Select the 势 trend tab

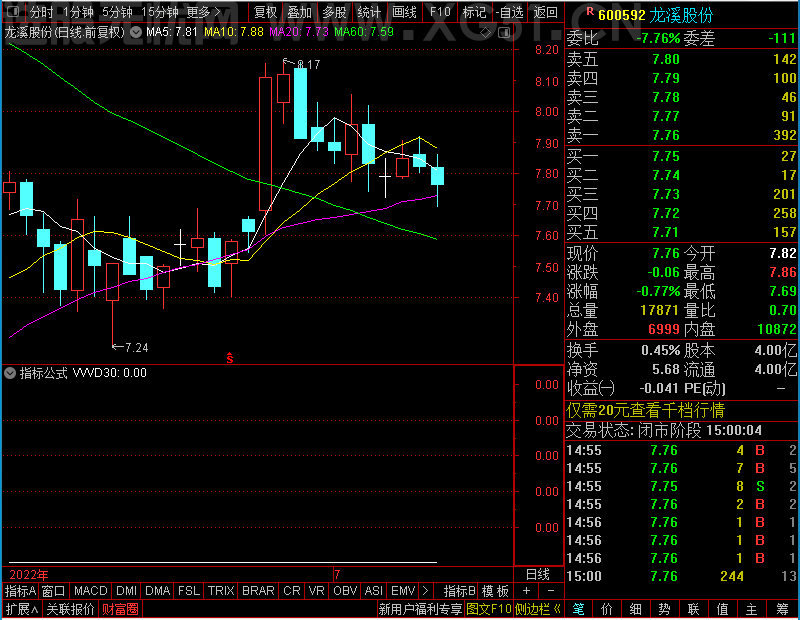[x=665, y=609]
